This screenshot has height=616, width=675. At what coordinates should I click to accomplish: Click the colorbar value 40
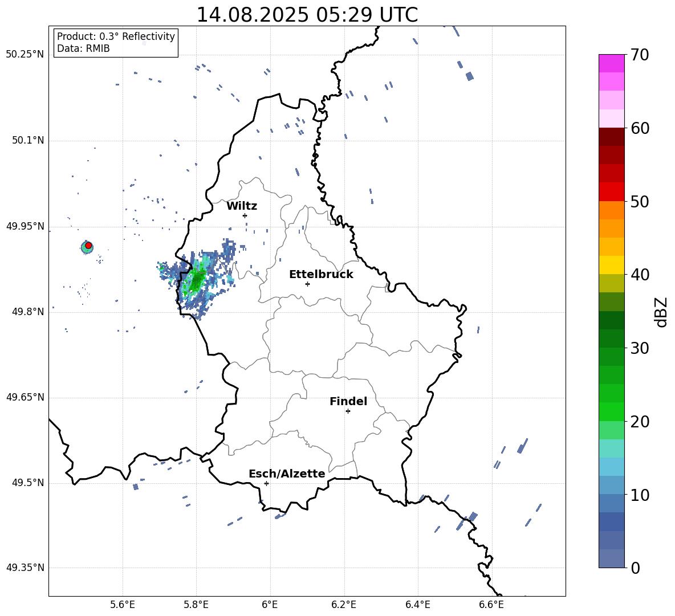[x=640, y=275]
